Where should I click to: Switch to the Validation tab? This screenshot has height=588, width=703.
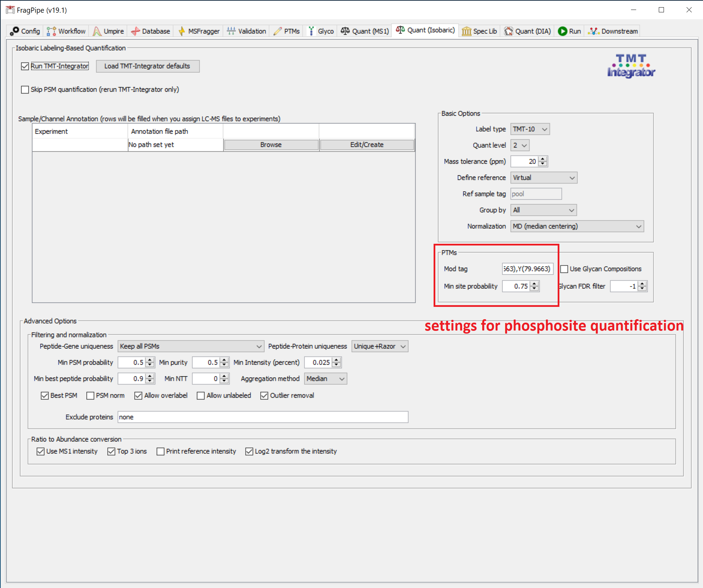click(x=247, y=31)
